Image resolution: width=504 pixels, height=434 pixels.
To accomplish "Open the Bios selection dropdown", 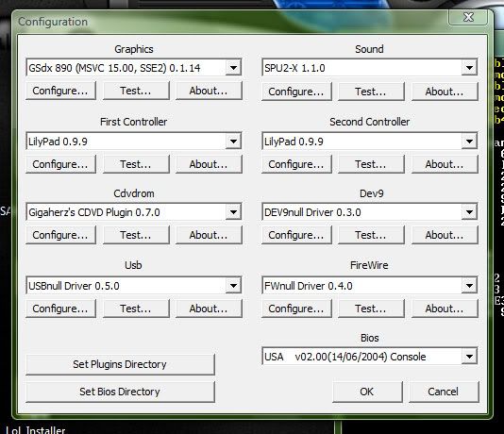I will [469, 357].
